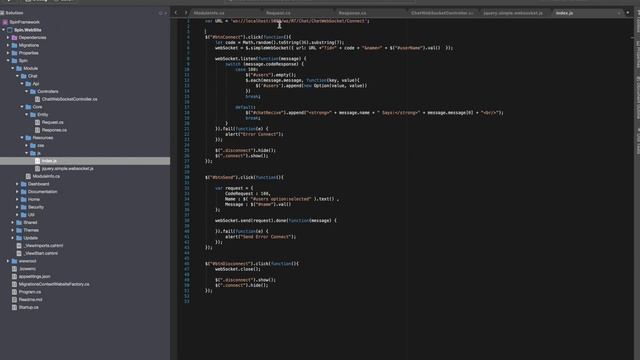Click the Solution panel header icon
The width and height of the screenshot is (640, 360).
(x=2, y=13)
